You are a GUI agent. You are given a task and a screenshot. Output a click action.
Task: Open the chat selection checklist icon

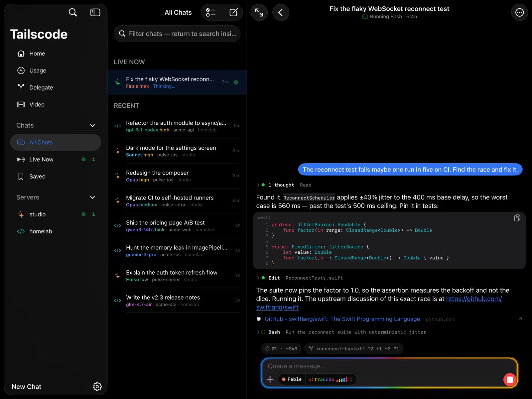tap(211, 13)
